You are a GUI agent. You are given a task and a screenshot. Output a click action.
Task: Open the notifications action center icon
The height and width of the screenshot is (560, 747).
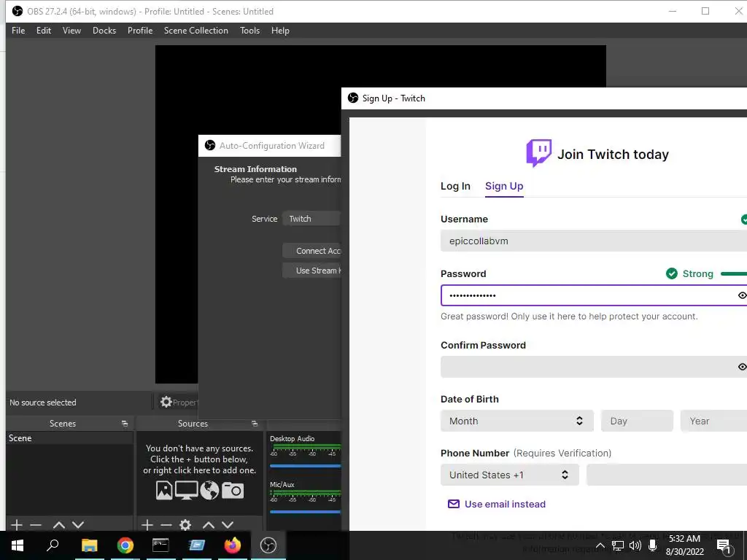click(x=724, y=546)
